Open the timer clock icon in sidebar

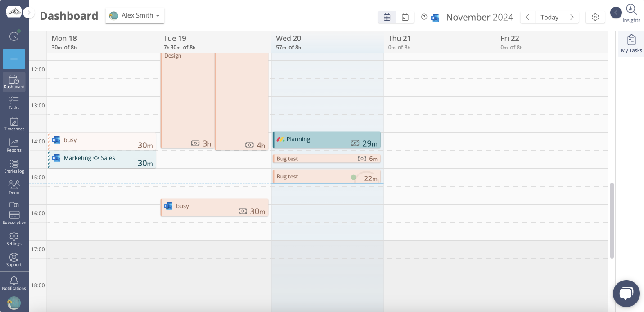14,36
